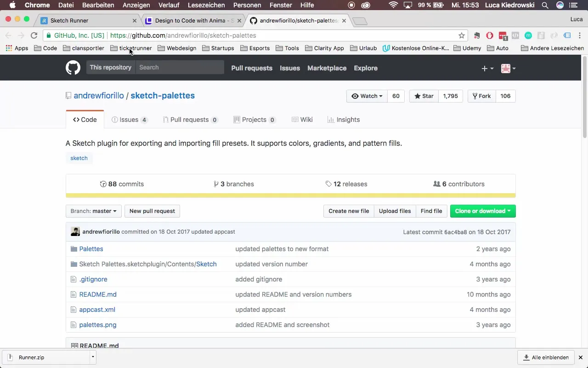
Task: Click Alle einblenden in downloads bar
Action: [x=546, y=357]
